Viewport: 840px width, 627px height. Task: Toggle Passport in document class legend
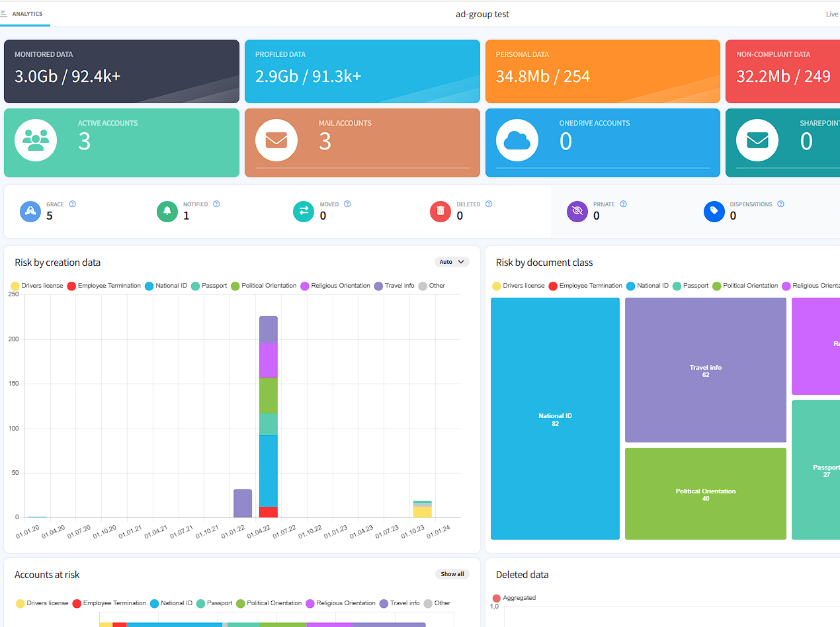[x=691, y=286]
